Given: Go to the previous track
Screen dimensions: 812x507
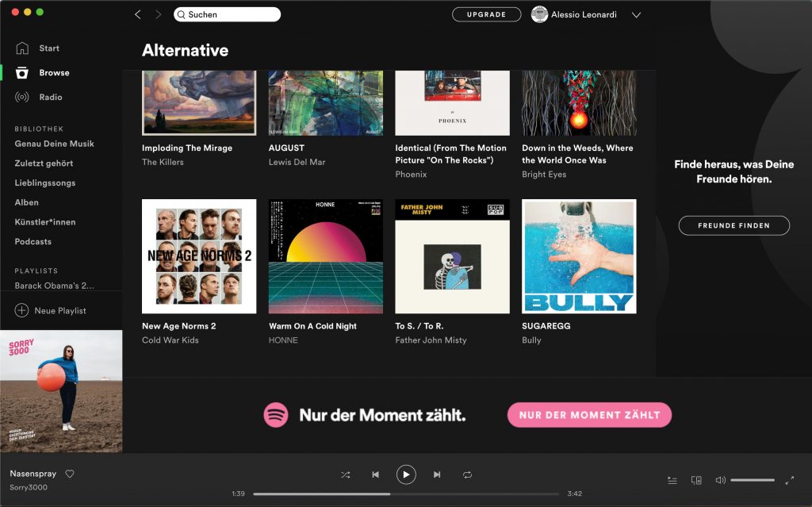Looking at the screenshot, I should [x=375, y=474].
